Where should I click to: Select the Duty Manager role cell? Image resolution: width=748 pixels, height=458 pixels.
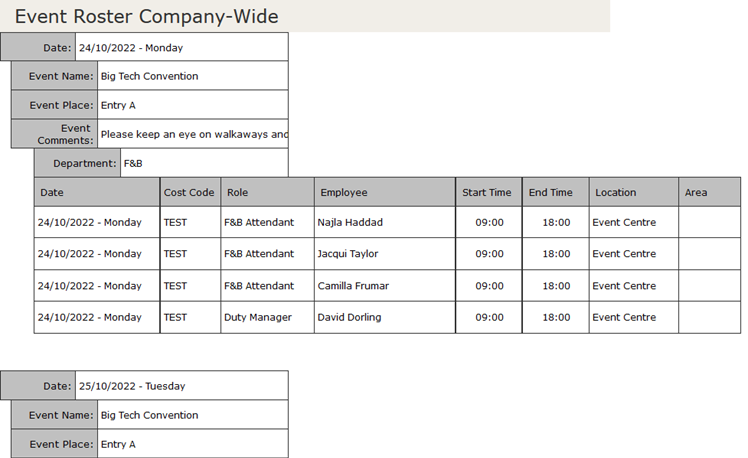pyautogui.click(x=258, y=317)
